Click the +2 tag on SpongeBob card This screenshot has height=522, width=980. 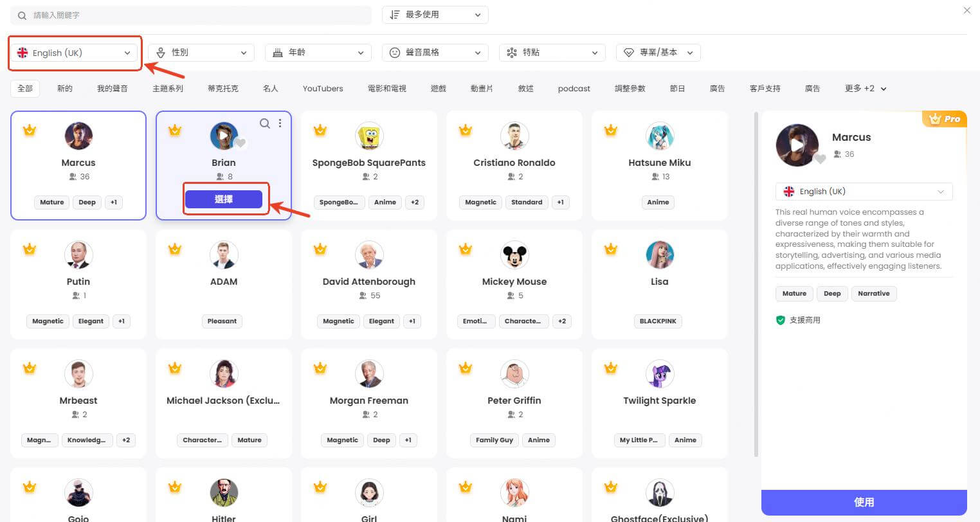coord(415,202)
